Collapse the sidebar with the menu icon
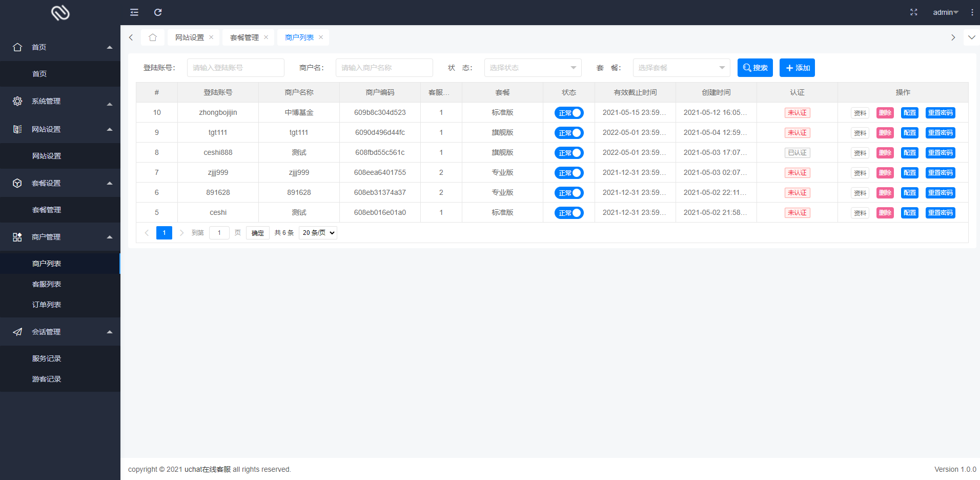The width and height of the screenshot is (980, 480). (134, 12)
